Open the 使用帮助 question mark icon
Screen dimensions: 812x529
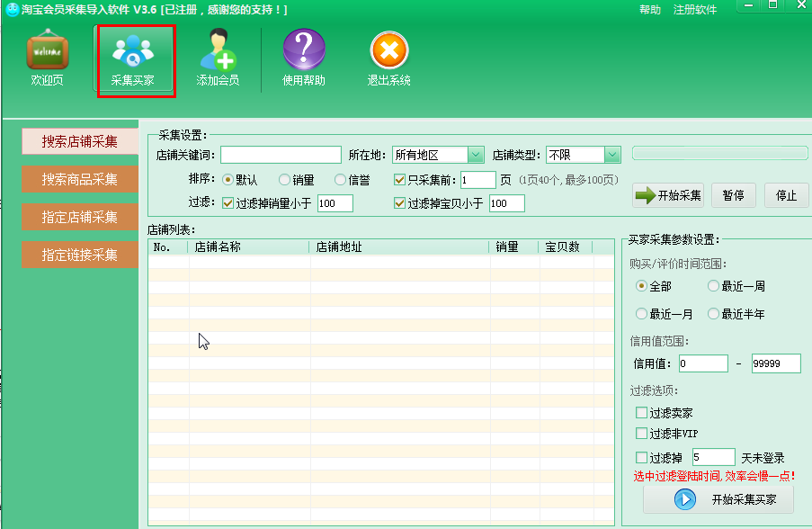click(304, 49)
